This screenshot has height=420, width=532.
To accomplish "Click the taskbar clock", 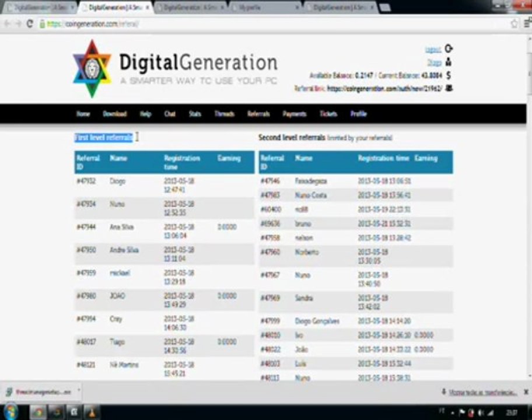I will (x=512, y=412).
